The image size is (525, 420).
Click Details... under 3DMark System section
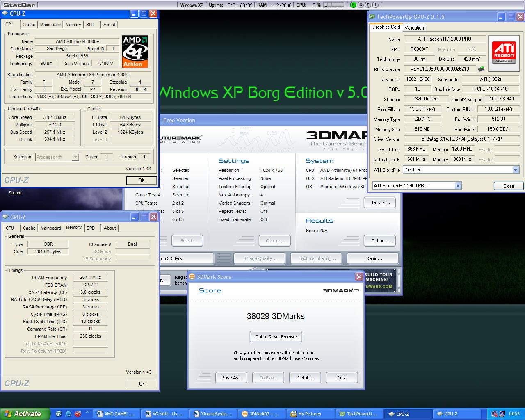pyautogui.click(x=380, y=203)
